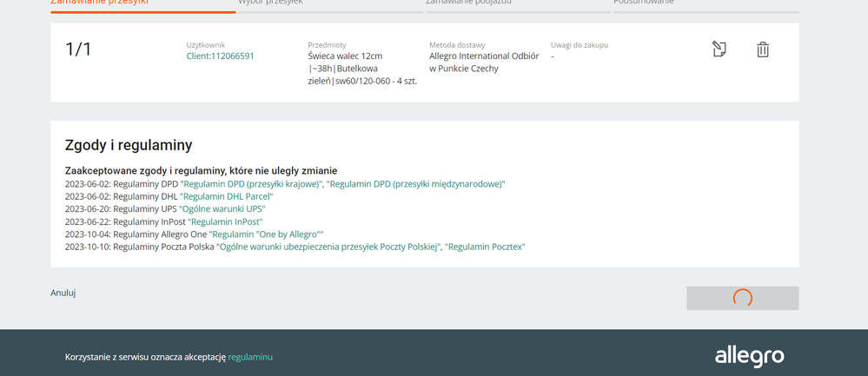The height and width of the screenshot is (376, 868).
Task: Open Regulamin "One by Allegro" link
Action: (x=266, y=234)
